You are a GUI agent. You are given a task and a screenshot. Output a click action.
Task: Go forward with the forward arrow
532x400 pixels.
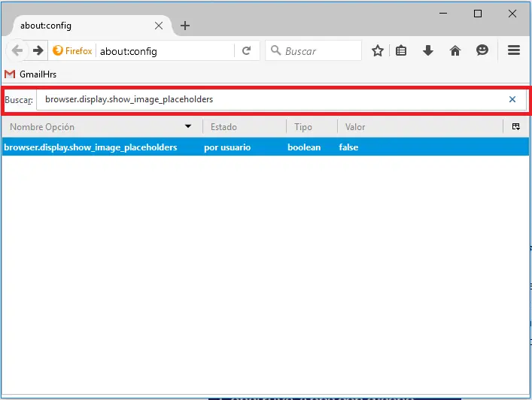pyautogui.click(x=38, y=51)
